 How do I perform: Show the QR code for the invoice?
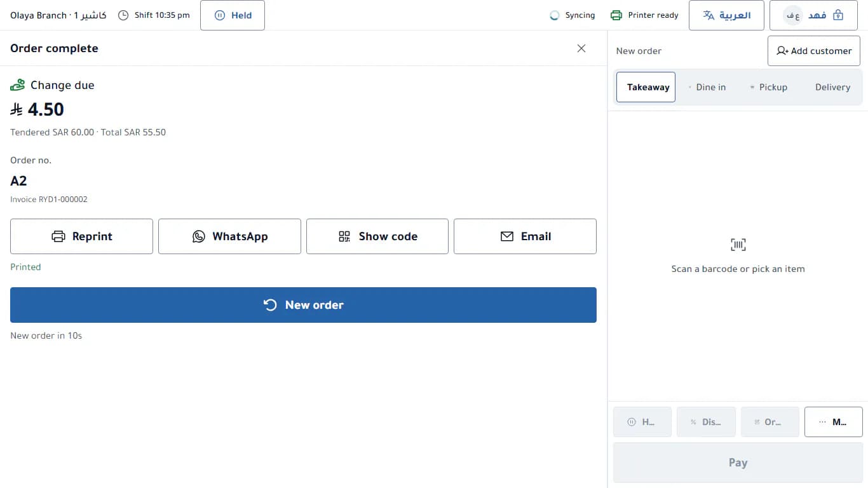377,236
